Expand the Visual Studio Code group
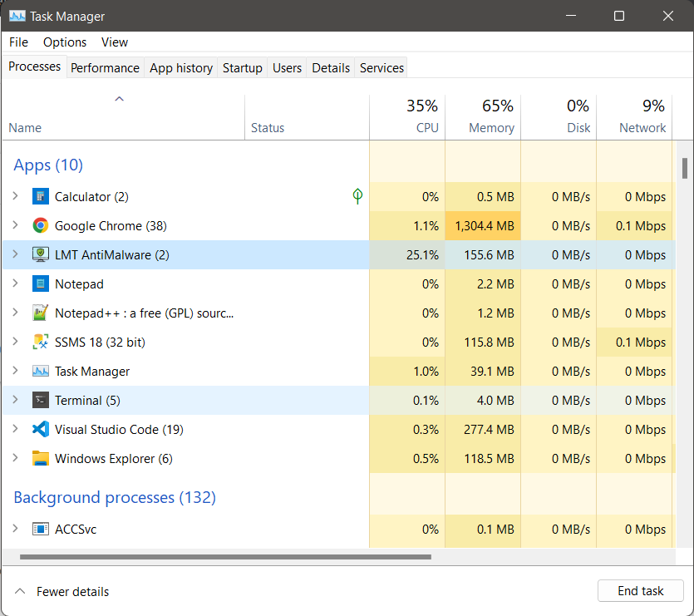Image resolution: width=694 pixels, height=616 pixels. click(x=15, y=430)
